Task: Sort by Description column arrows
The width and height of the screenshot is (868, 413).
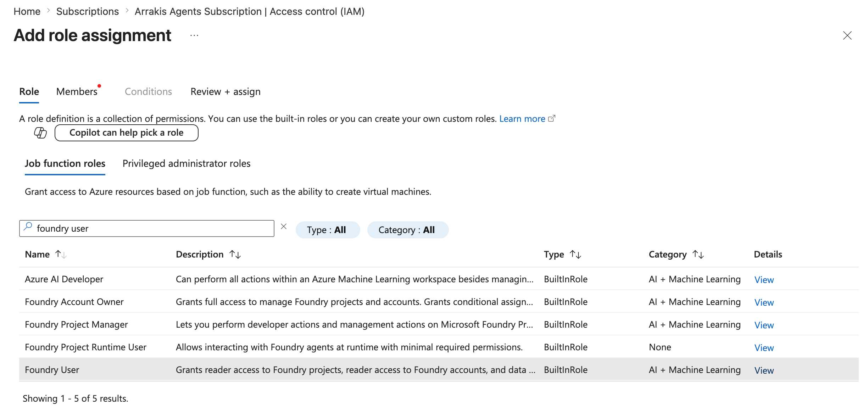Action: [235, 254]
